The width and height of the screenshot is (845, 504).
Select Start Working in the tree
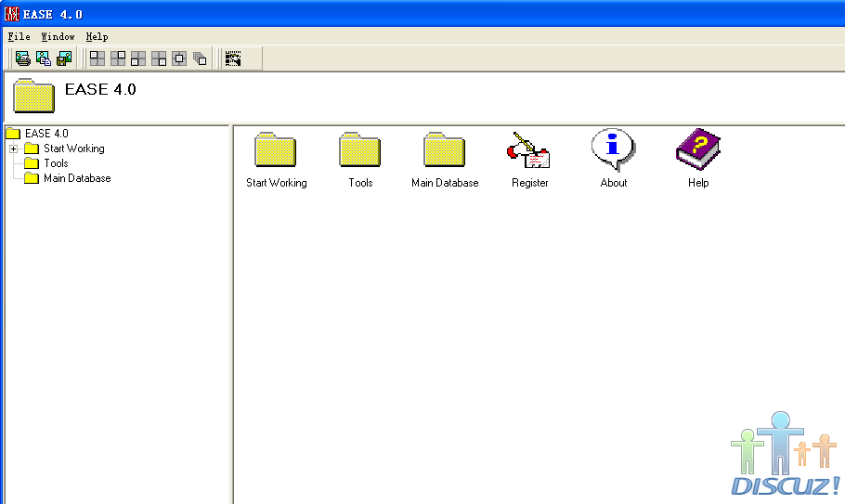[x=74, y=149]
